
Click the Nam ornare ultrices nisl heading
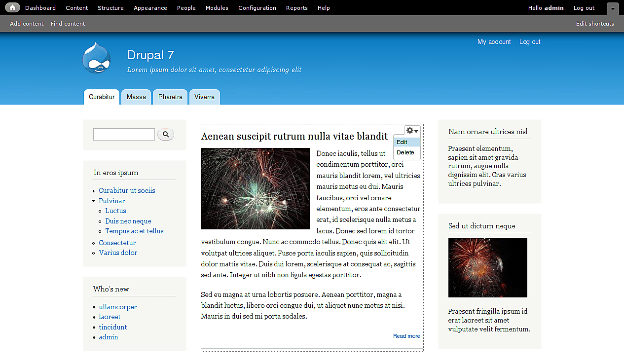tap(488, 131)
